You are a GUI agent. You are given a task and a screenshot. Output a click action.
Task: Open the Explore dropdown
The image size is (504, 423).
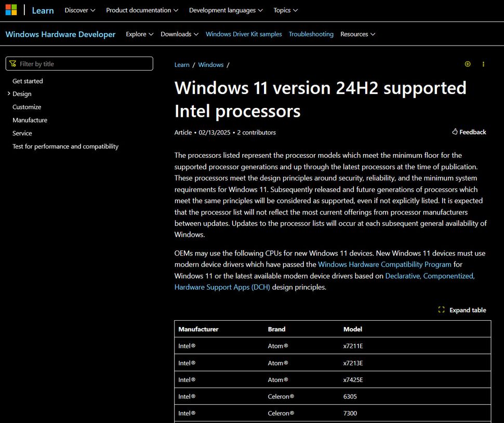[x=139, y=34]
